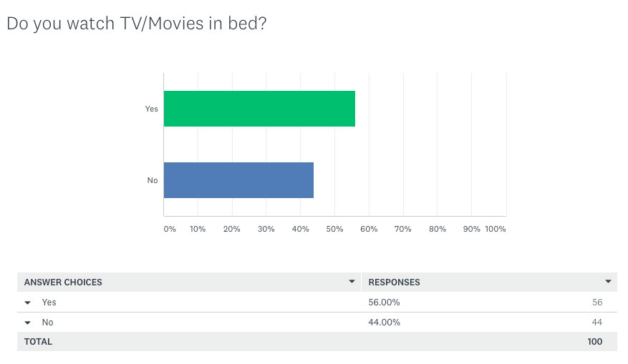Click the Yes response count 56
Screen dimensions: 628x364
click(597, 302)
